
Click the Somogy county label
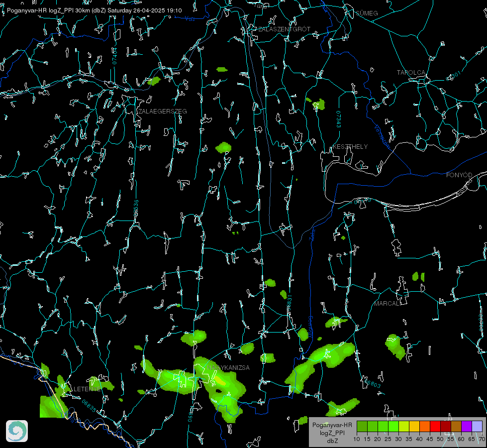pyautogui.click(x=310, y=328)
